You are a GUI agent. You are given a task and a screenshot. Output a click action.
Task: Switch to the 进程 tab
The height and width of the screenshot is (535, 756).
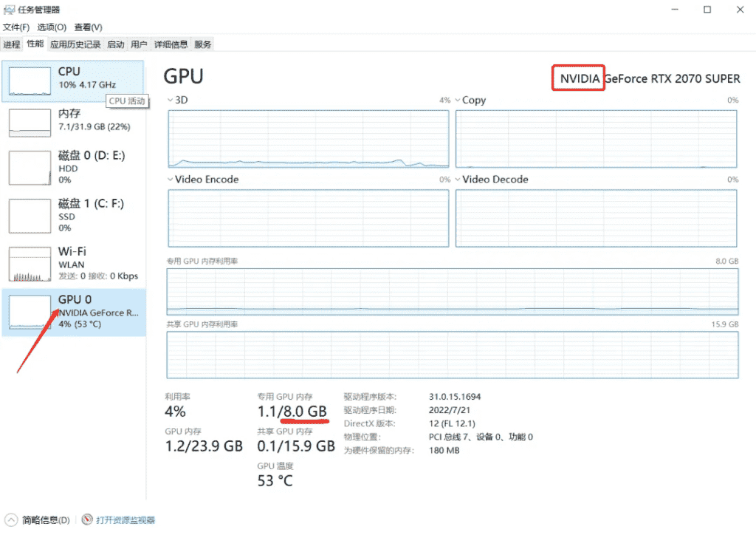coord(12,44)
